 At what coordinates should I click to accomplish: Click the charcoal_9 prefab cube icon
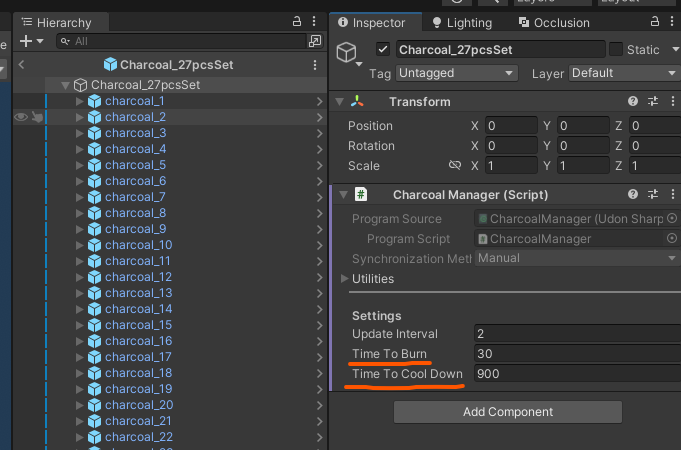point(94,229)
